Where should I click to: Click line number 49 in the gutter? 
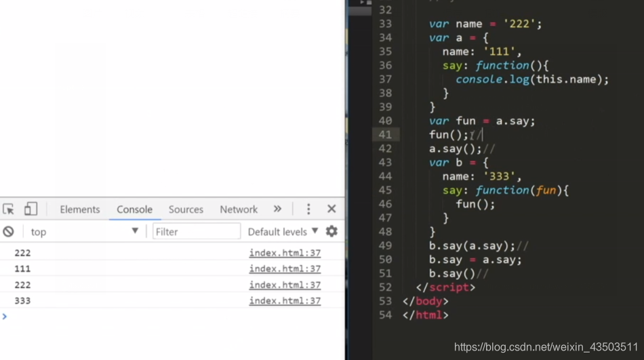click(x=385, y=245)
